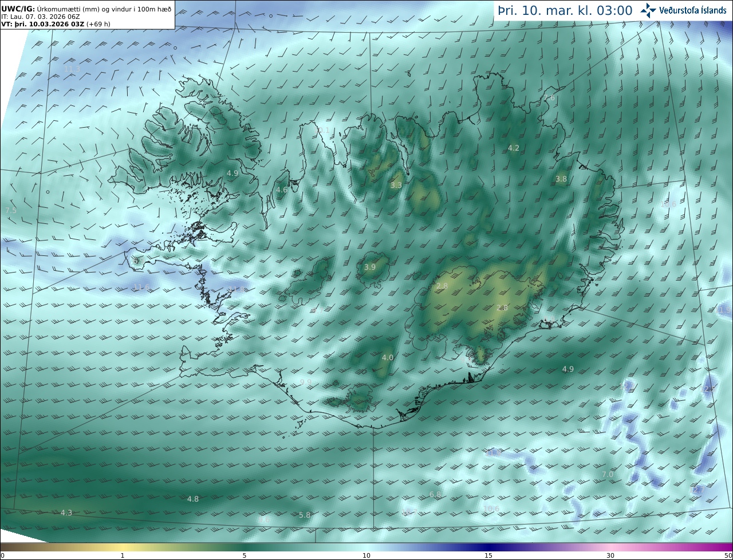Click the 9.9 value label on map
The height and width of the screenshot is (560, 733).
click(x=306, y=382)
